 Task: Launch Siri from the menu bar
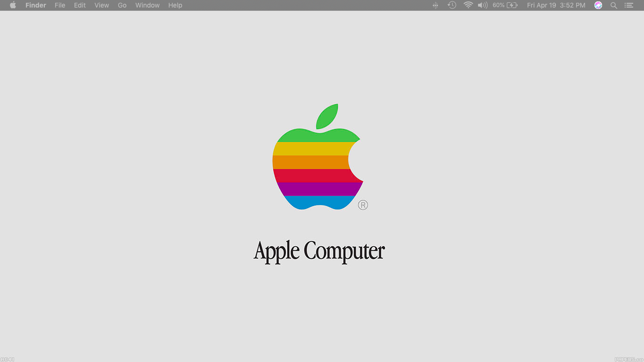click(x=598, y=5)
